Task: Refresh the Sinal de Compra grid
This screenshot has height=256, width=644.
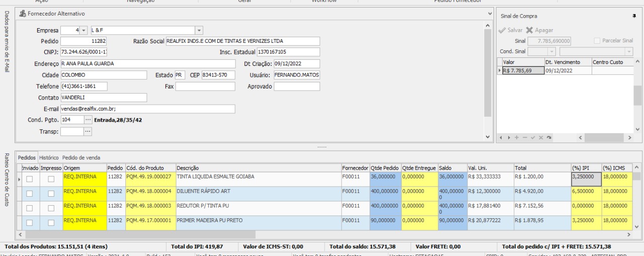Action: [x=548, y=137]
